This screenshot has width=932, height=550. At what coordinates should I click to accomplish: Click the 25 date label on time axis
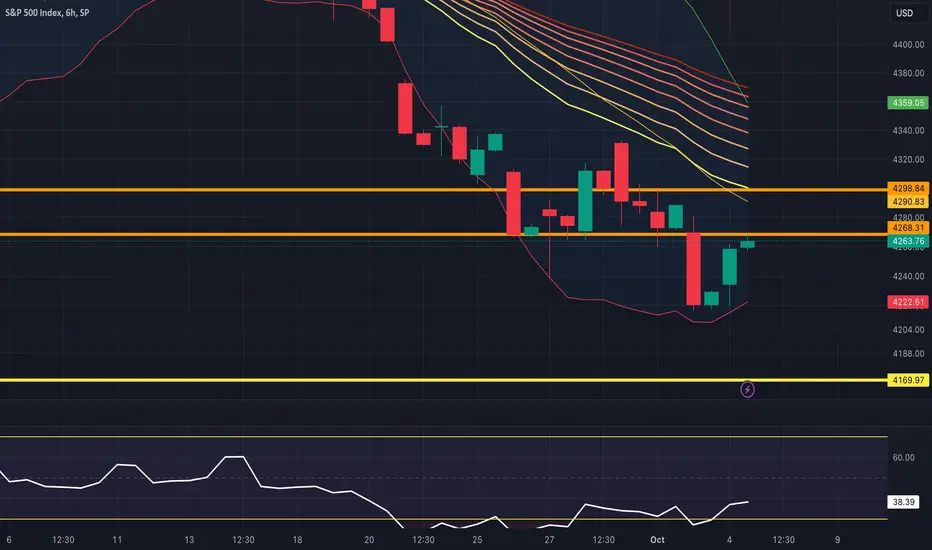pyautogui.click(x=477, y=540)
